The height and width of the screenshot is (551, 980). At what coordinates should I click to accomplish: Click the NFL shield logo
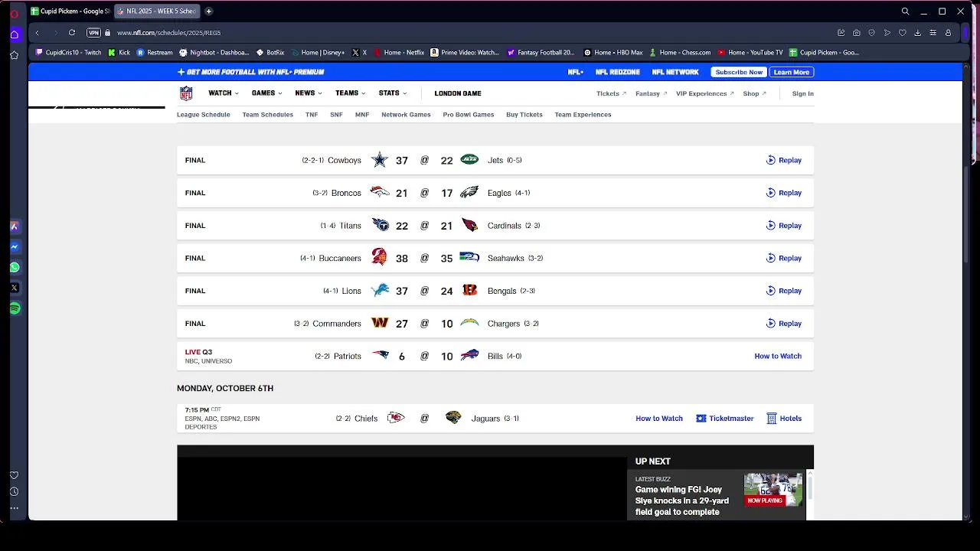click(186, 93)
